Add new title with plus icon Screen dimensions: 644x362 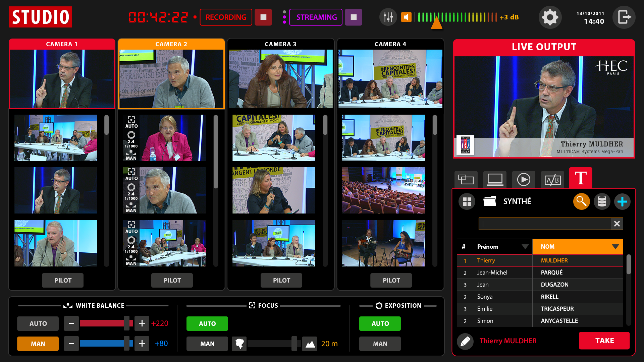(x=622, y=201)
